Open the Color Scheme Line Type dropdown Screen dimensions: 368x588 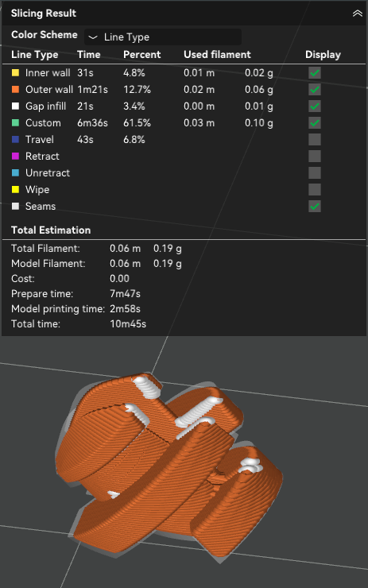[x=163, y=37]
